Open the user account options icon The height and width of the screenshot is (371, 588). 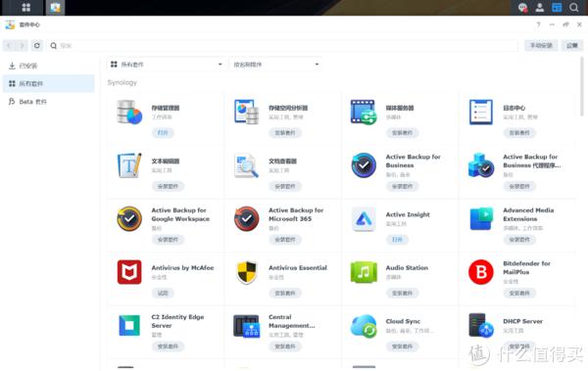pos(540,8)
